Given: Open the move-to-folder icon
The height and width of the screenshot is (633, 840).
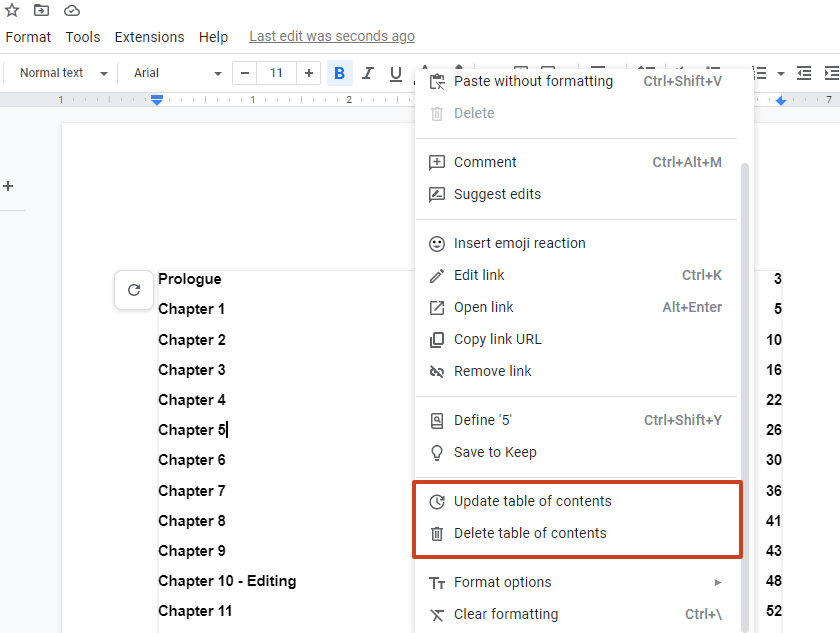Looking at the screenshot, I should click(41, 10).
